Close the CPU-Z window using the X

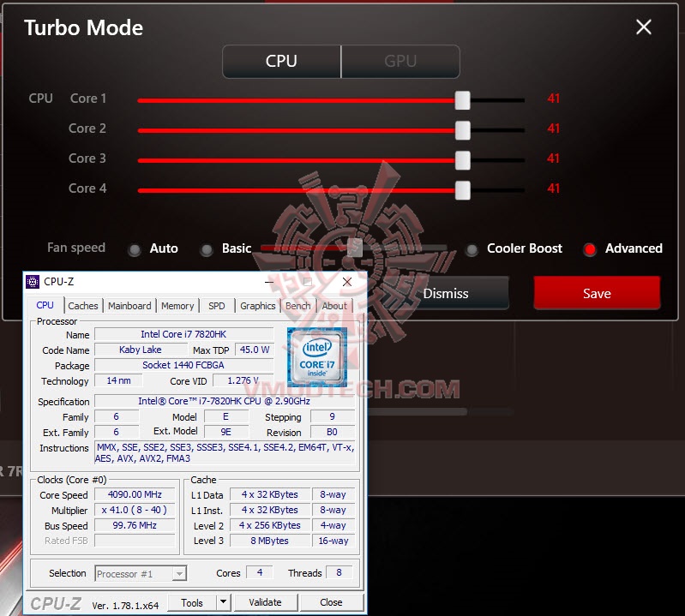(x=347, y=282)
